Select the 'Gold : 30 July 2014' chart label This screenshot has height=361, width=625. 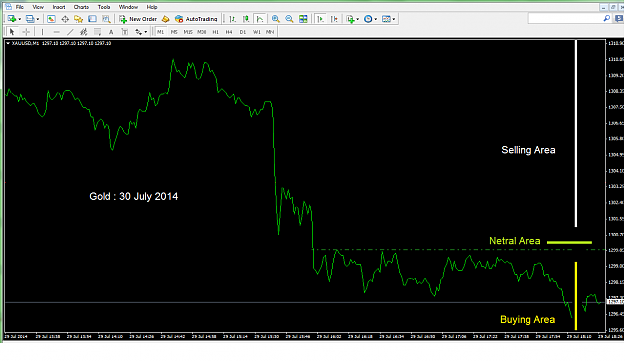click(134, 196)
